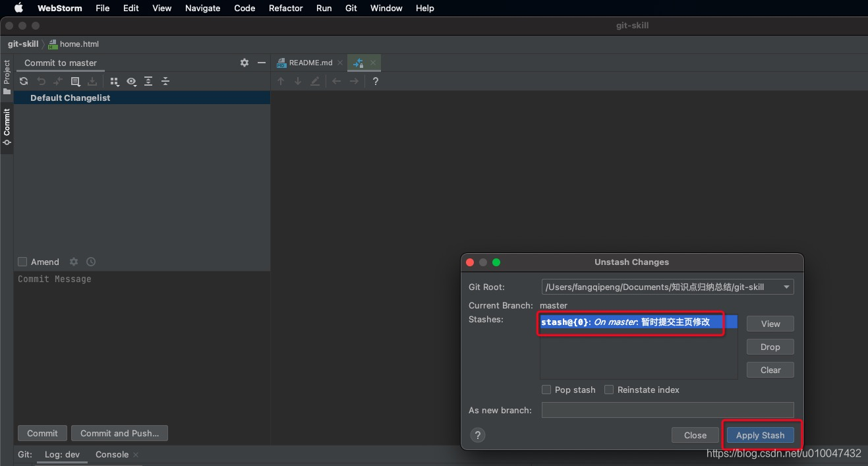This screenshot has height=466, width=868.
Task: Toggle the diff preview eye icon
Action: [131, 81]
